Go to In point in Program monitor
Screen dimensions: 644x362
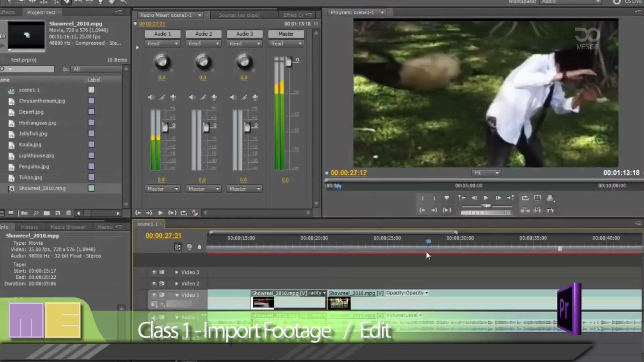pyautogui.click(x=422, y=210)
